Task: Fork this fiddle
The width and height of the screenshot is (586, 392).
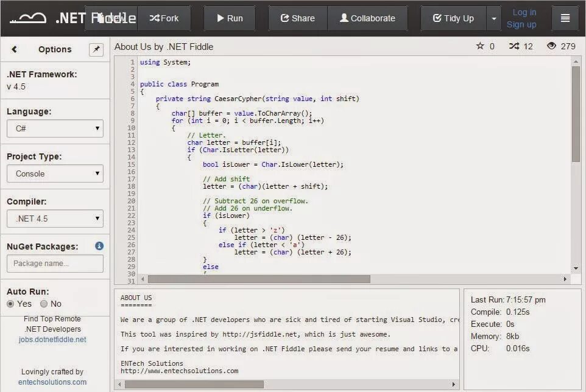Action: click(x=164, y=18)
